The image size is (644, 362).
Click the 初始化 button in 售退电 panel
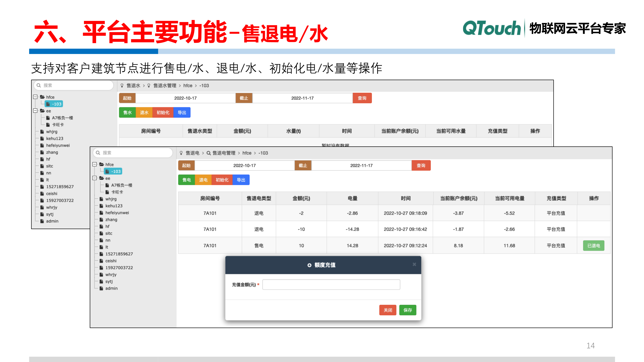[222, 180]
